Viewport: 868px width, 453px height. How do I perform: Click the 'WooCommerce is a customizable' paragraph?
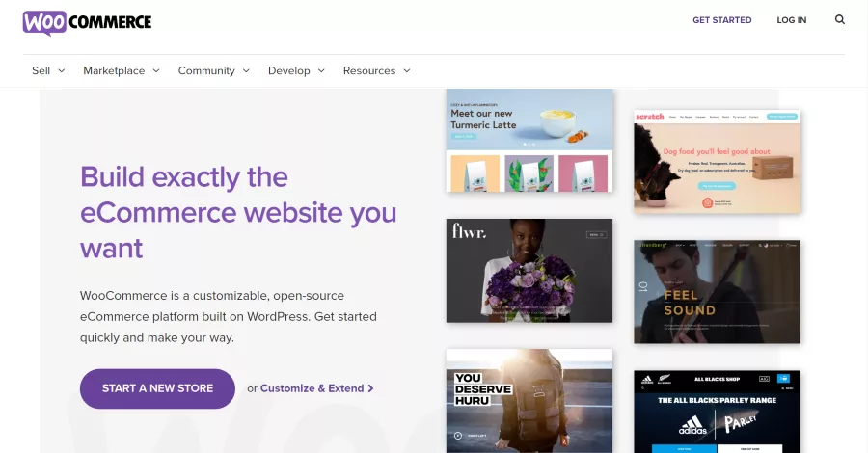tap(228, 316)
